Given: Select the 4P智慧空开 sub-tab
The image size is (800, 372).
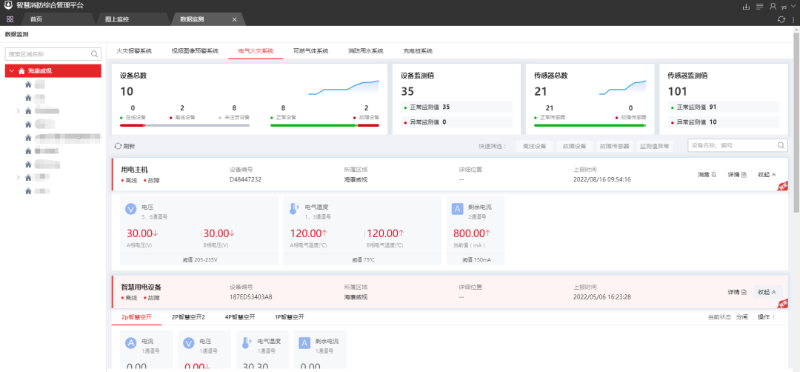Looking at the screenshot, I should pyautogui.click(x=239, y=317).
